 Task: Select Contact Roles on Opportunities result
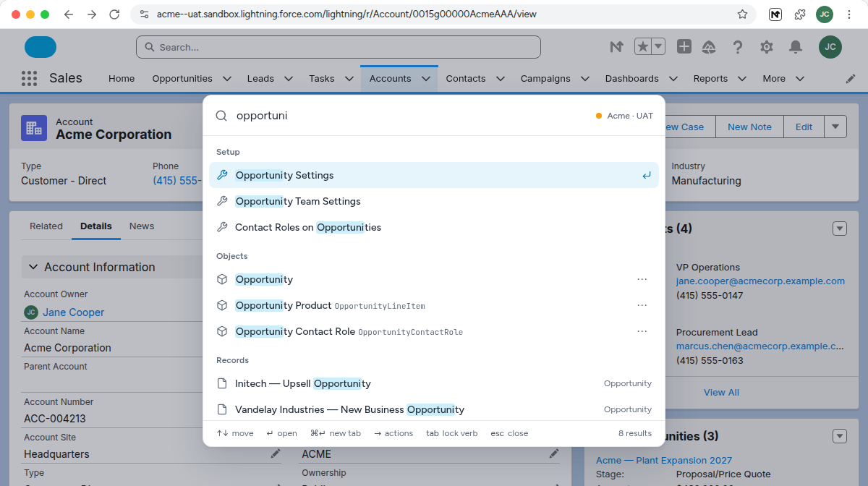(434, 227)
